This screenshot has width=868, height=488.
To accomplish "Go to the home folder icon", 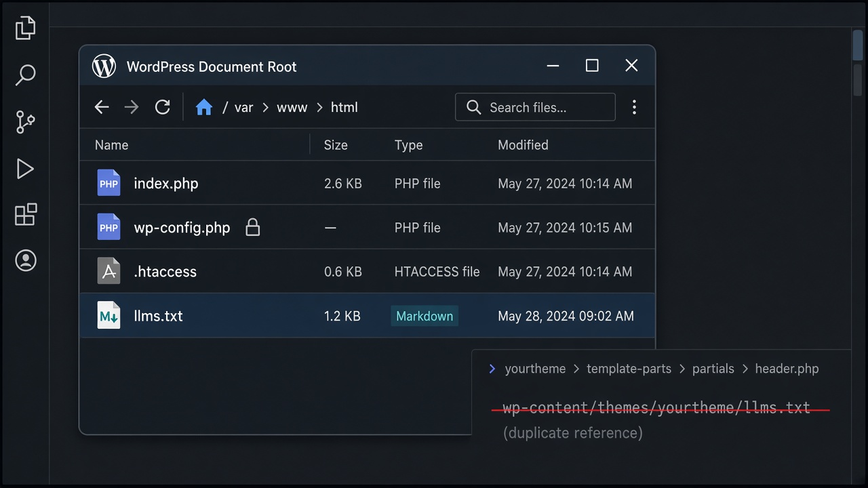I will 204,107.
